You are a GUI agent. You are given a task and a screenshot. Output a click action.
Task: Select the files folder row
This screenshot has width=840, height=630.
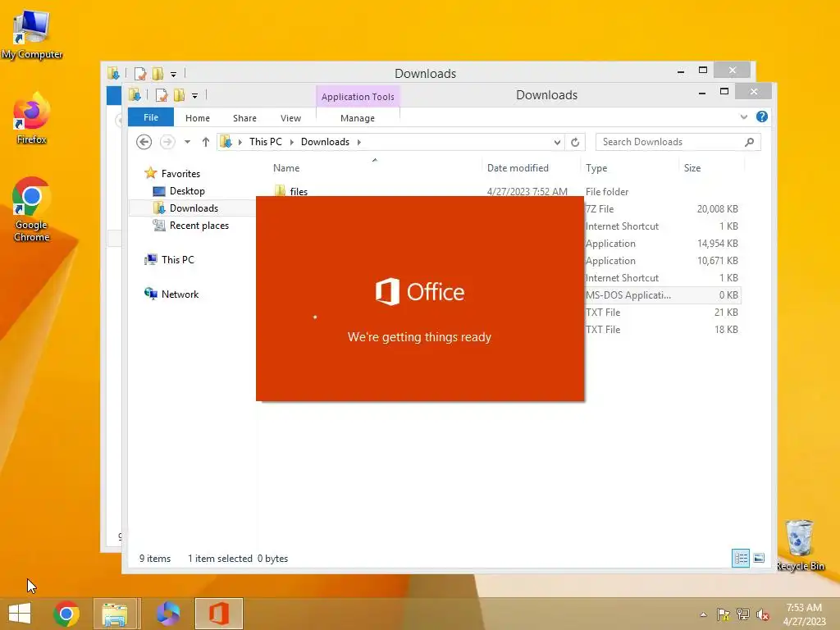507,191
